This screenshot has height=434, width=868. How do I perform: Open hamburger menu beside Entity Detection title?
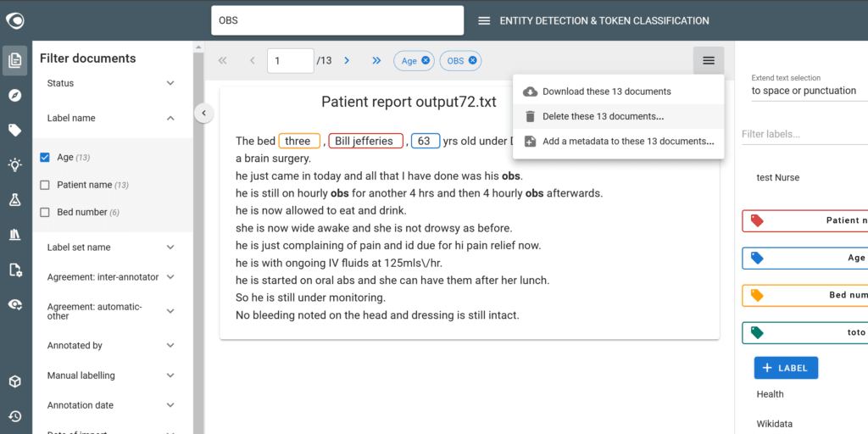pyautogui.click(x=484, y=21)
